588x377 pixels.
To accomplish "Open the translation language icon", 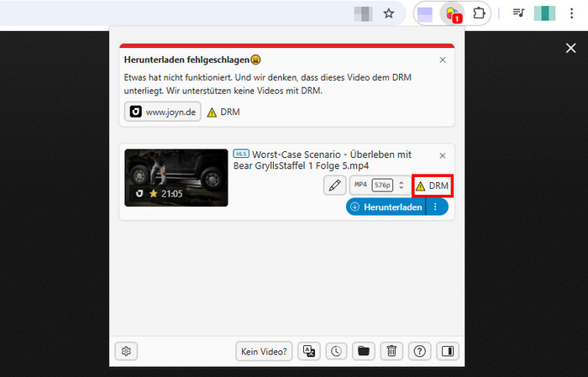I will click(309, 351).
